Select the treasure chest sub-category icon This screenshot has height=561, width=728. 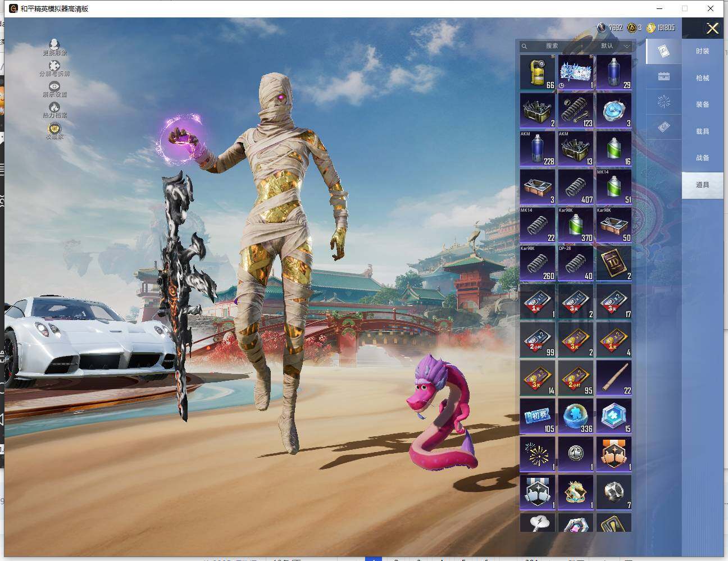tap(663, 76)
